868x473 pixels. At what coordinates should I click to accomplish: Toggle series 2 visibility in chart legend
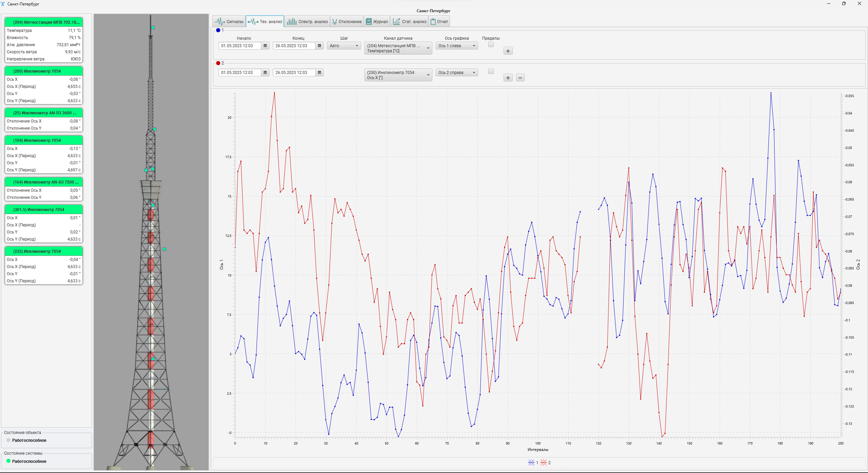click(544, 462)
